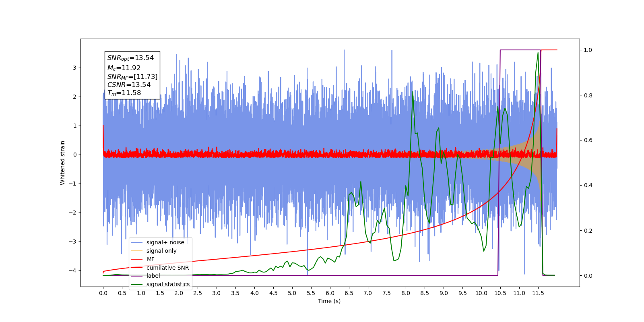
Task: Click the 0.2 tick on the right axis
Action: [x=588, y=231]
